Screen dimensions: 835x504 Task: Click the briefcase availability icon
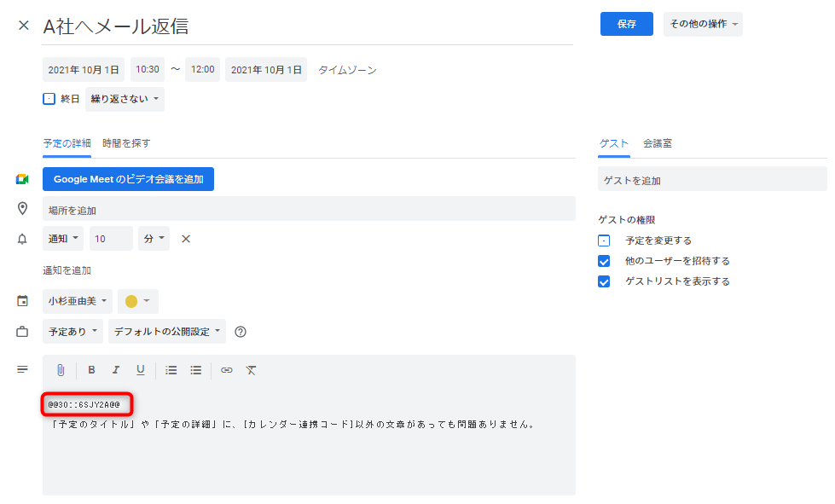click(22, 332)
